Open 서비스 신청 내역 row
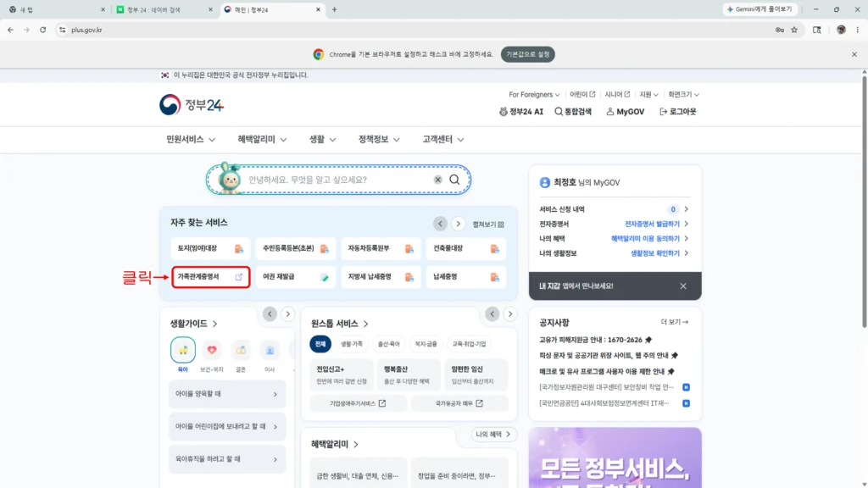Viewport: 868px width, 488px height. [615, 209]
